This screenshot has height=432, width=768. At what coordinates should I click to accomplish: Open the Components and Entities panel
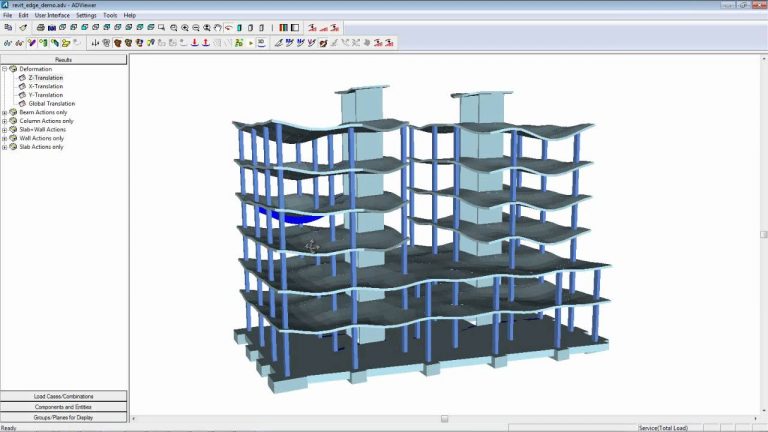pyautogui.click(x=64, y=407)
